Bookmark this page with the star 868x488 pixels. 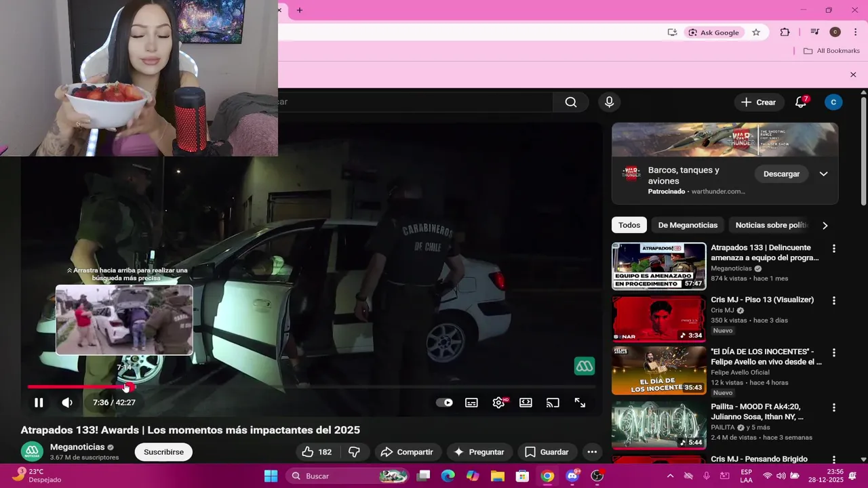756,33
